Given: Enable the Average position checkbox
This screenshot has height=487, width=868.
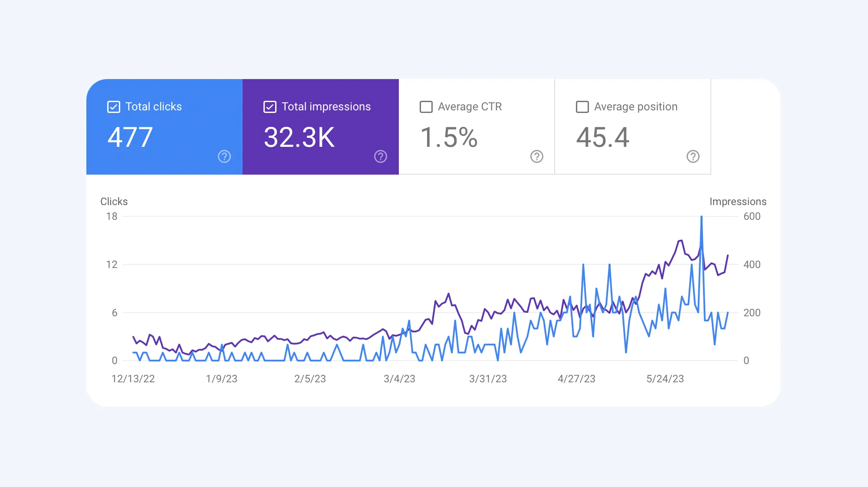Looking at the screenshot, I should 582,107.
